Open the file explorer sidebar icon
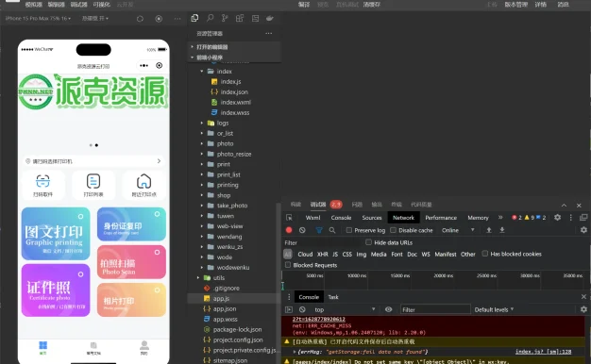Screen dimensions: 591x364 (194, 18)
